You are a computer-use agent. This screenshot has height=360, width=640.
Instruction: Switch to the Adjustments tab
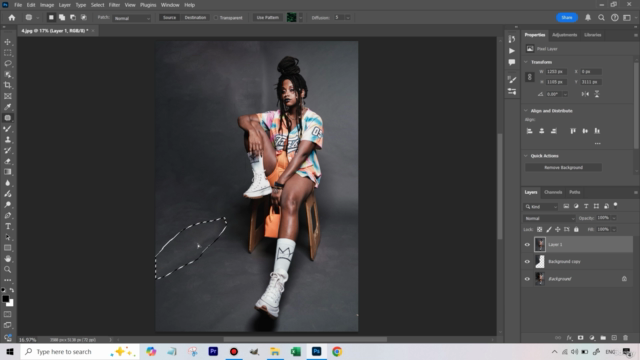point(564,35)
